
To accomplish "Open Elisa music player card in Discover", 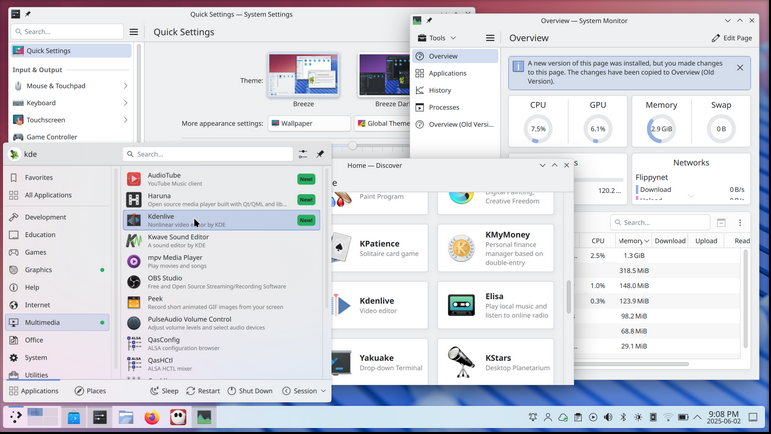I will (x=496, y=305).
